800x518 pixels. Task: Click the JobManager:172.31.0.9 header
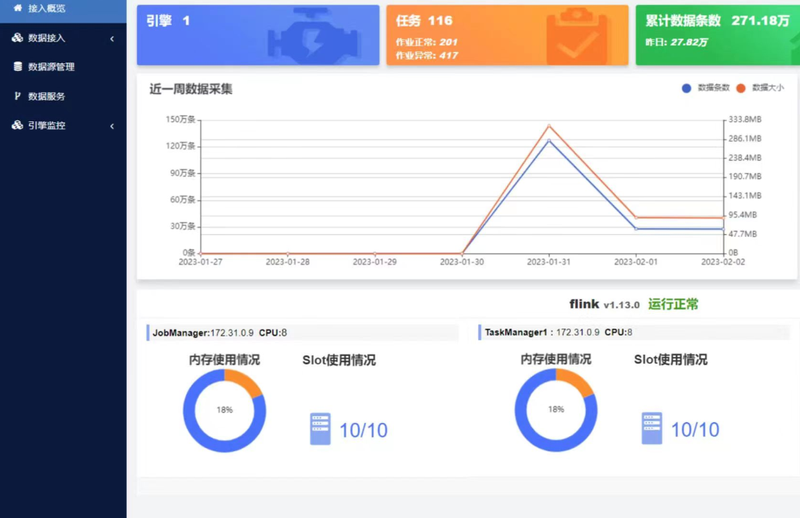point(303,333)
